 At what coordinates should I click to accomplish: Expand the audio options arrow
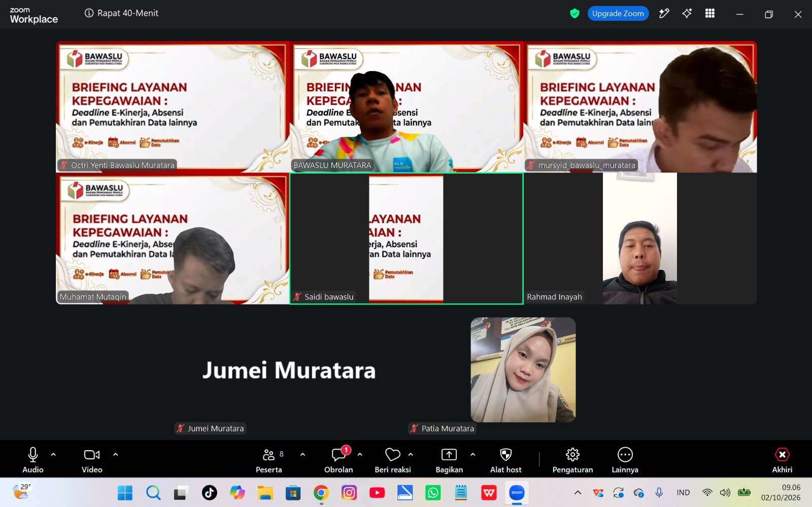[53, 455]
